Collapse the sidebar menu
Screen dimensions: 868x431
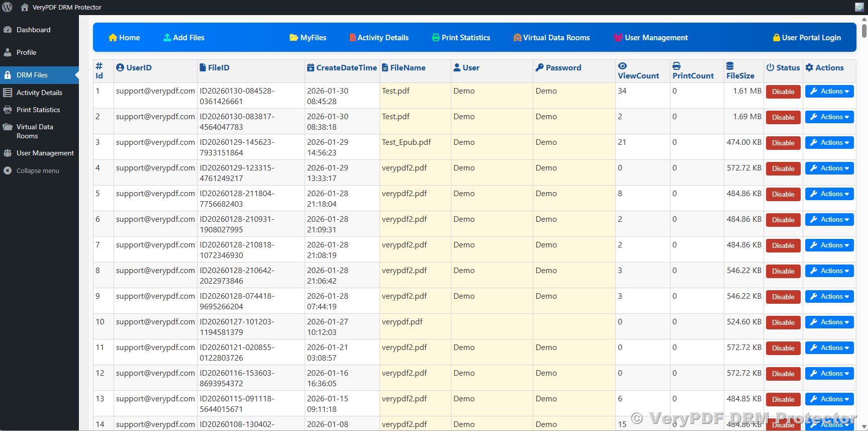pyautogui.click(x=37, y=171)
